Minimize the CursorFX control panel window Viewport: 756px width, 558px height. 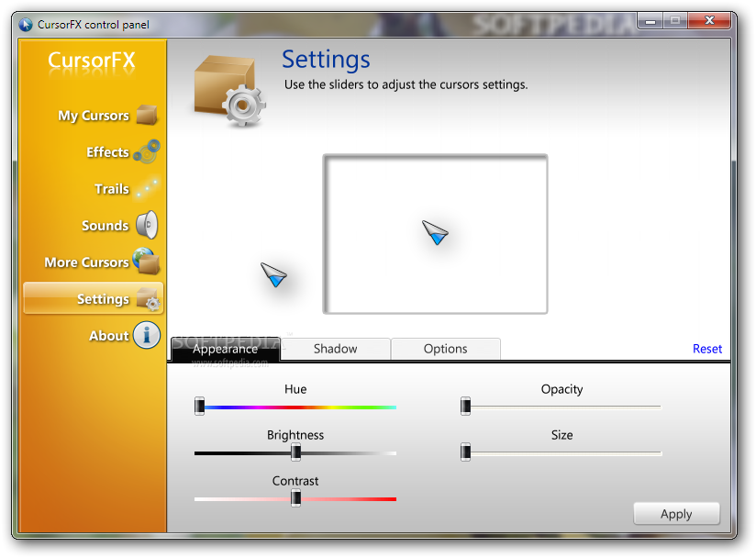click(650, 21)
